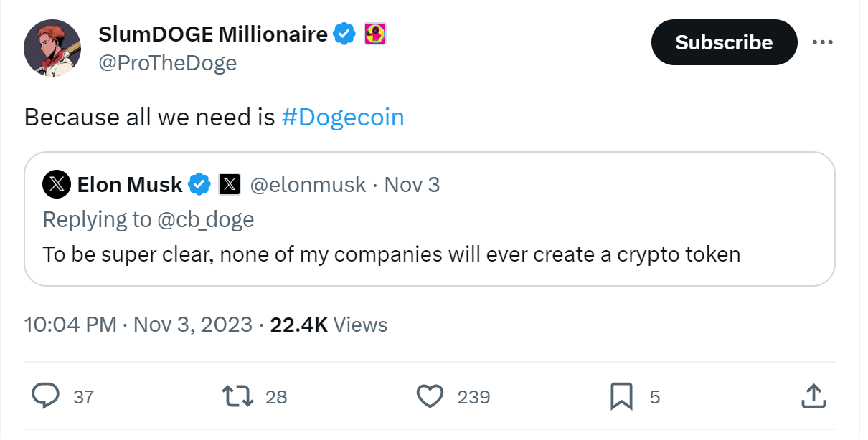Image resolution: width=868 pixels, height=440 pixels.
Task: Bookmark this post with the bookmark icon
Action: pyautogui.click(x=621, y=396)
